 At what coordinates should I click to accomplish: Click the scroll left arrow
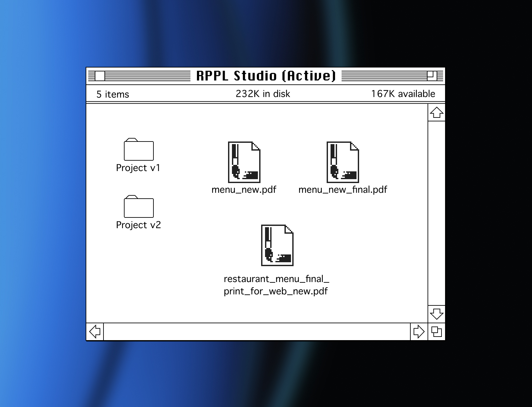(95, 332)
